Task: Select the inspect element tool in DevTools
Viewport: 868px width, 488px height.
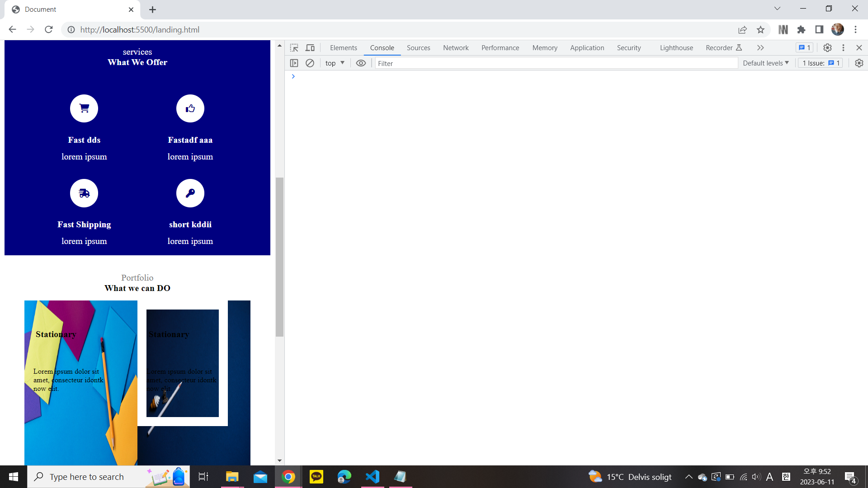Action: point(294,47)
